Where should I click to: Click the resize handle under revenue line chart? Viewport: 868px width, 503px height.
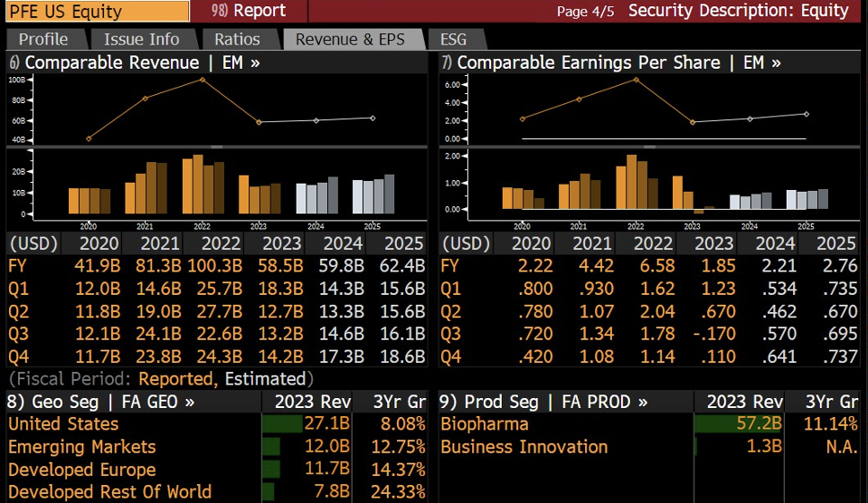coord(216,147)
